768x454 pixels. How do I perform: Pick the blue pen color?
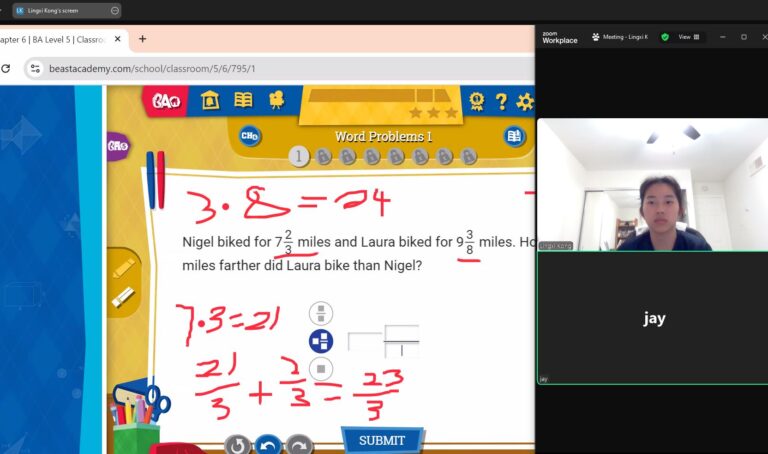(x=150, y=180)
